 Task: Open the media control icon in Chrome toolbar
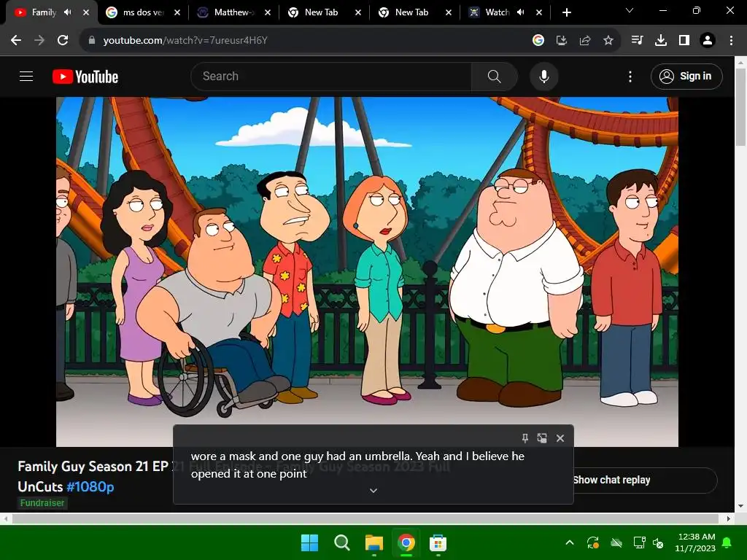(x=637, y=41)
